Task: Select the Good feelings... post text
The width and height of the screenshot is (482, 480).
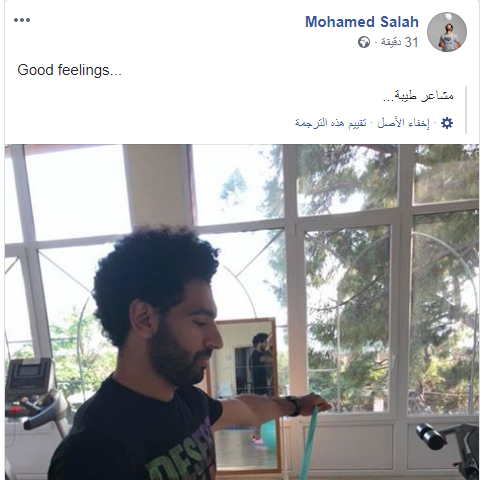Action: point(69,70)
